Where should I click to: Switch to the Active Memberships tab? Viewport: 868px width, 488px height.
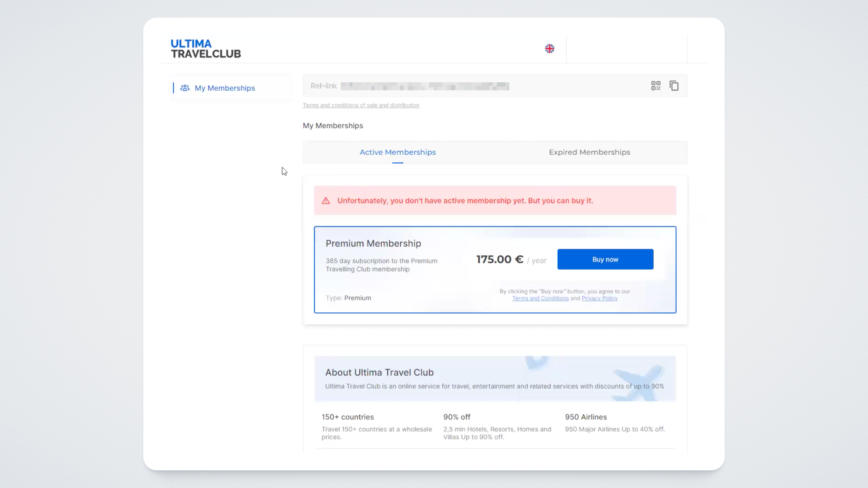[x=398, y=152]
